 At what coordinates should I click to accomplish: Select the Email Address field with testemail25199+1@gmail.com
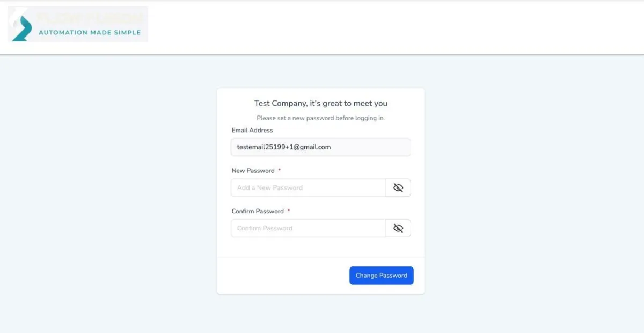click(x=320, y=147)
